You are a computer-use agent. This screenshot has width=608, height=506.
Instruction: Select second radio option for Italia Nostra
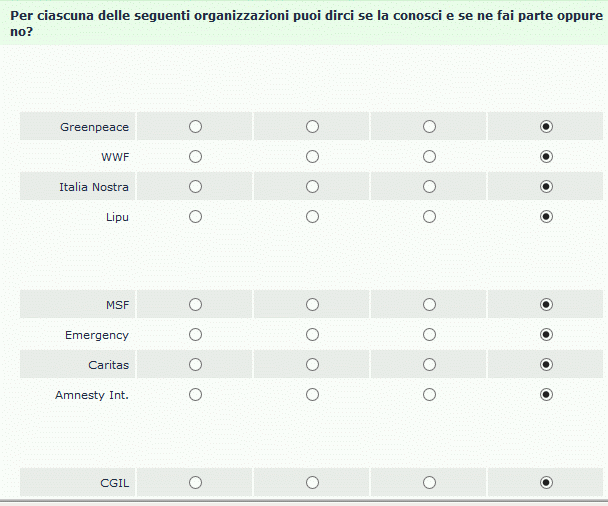click(x=313, y=186)
